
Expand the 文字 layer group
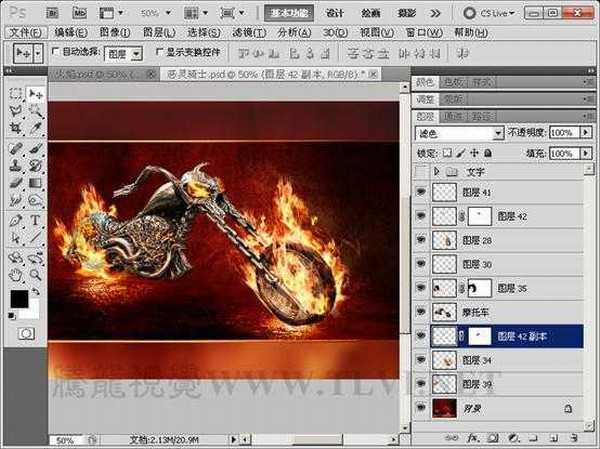(436, 172)
